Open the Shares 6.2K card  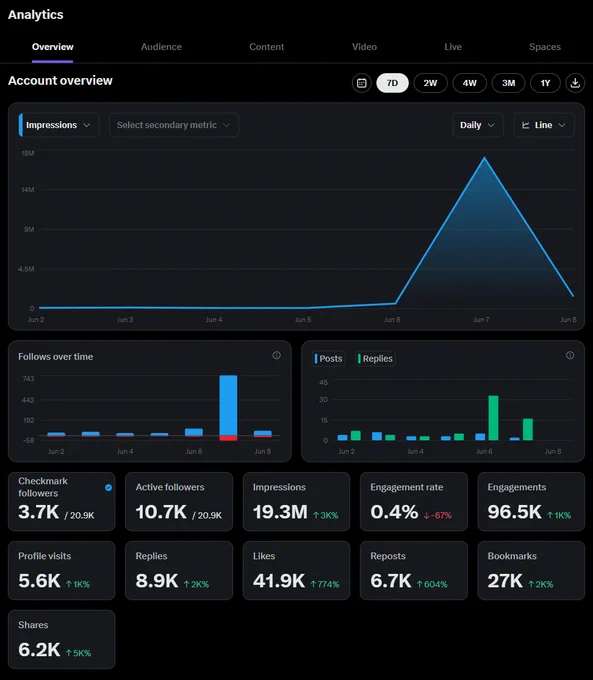pyautogui.click(x=62, y=639)
